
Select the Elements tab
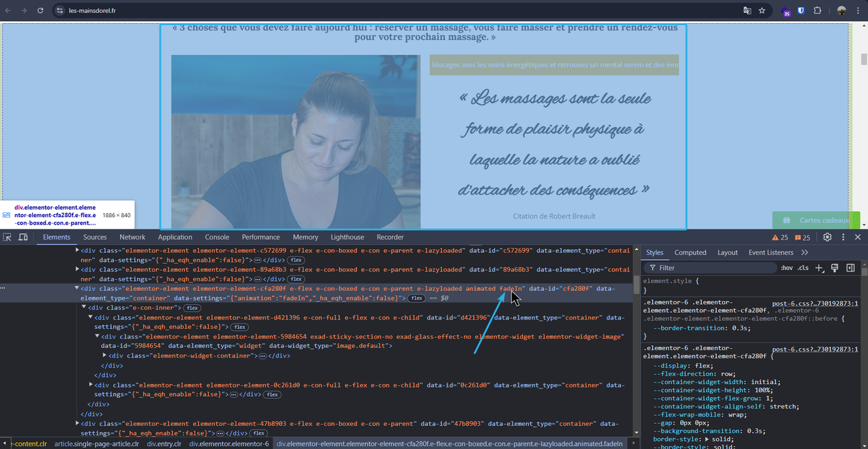click(x=56, y=237)
